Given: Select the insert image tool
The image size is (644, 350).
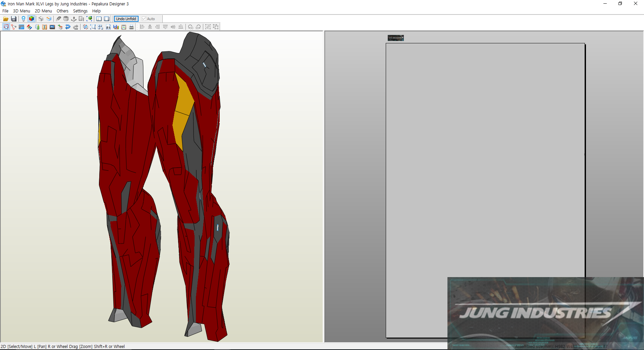Looking at the screenshot, I should (52, 27).
